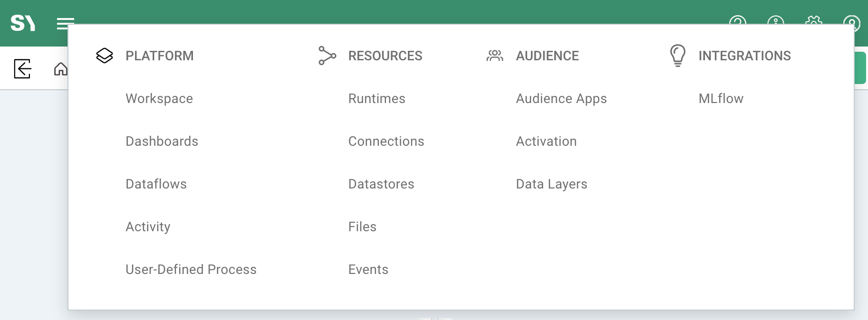Select User-Defined Process

point(191,269)
